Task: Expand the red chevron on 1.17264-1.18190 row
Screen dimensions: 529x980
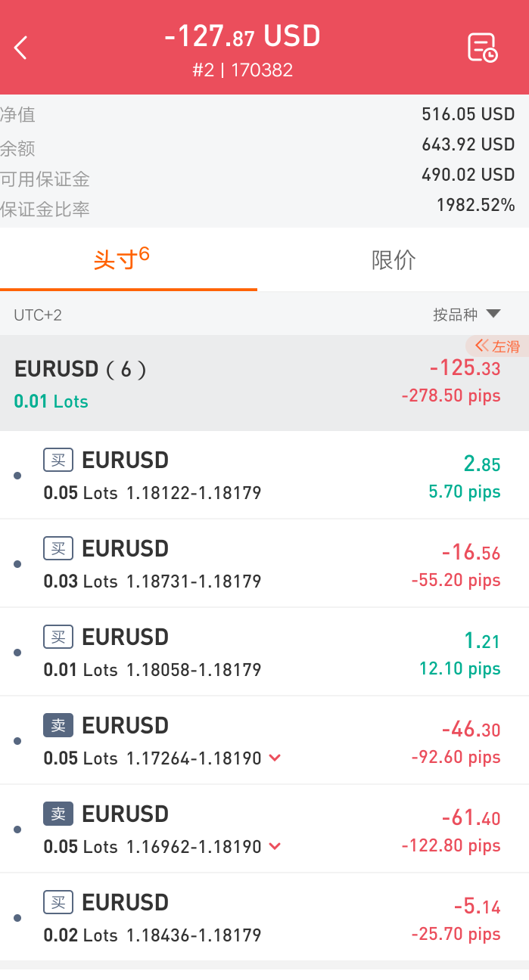Action: click(275, 758)
